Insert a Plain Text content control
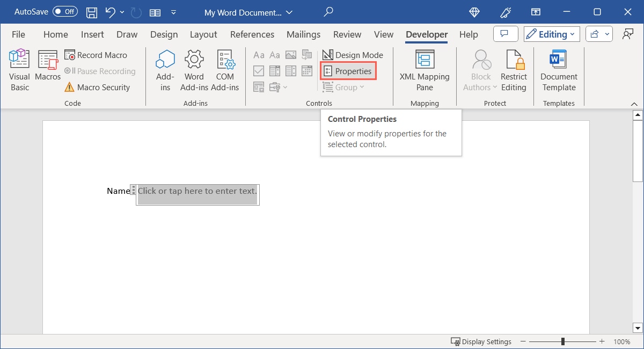 (275, 55)
